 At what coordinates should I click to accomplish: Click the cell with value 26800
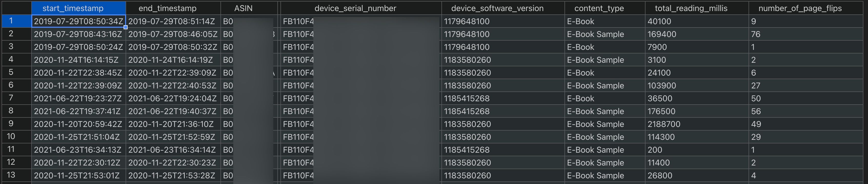[x=697, y=175]
